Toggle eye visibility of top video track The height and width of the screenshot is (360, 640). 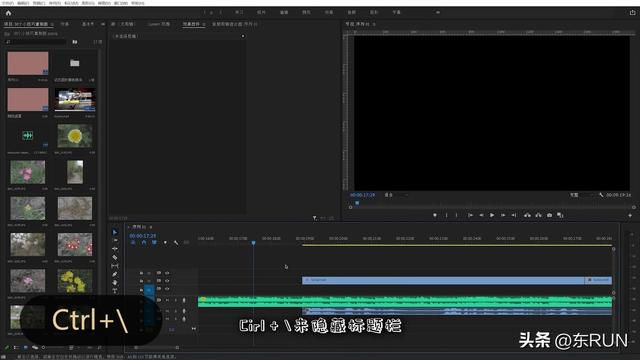click(x=167, y=273)
